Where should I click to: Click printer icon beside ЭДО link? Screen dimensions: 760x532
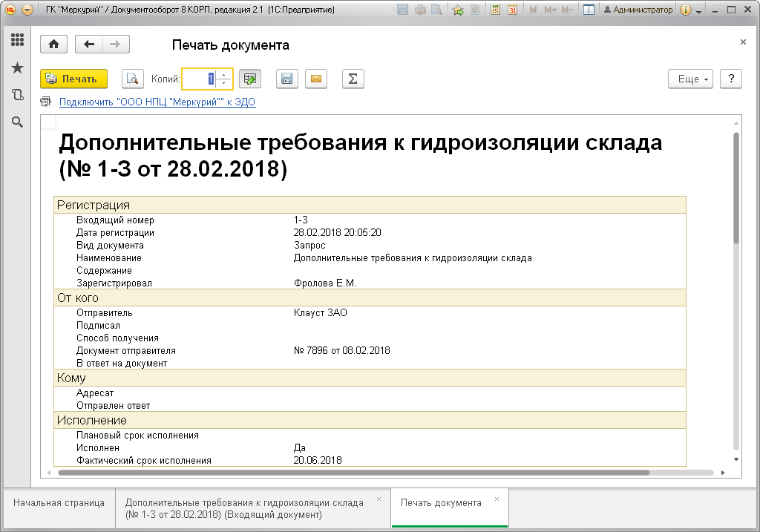pos(45,102)
